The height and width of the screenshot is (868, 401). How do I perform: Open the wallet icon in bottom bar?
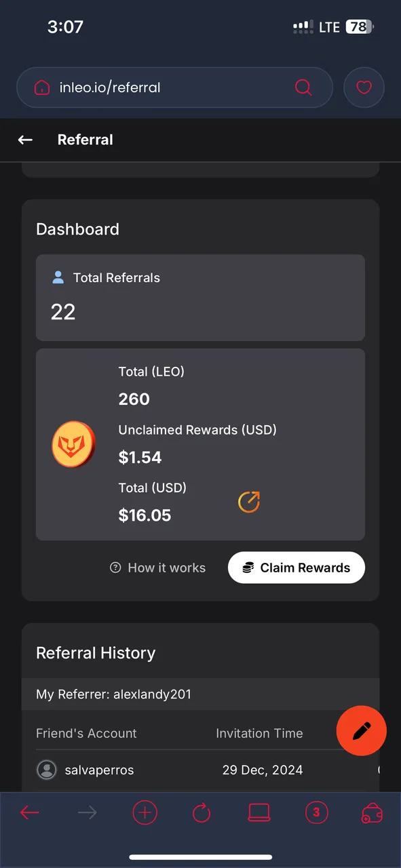(x=374, y=813)
